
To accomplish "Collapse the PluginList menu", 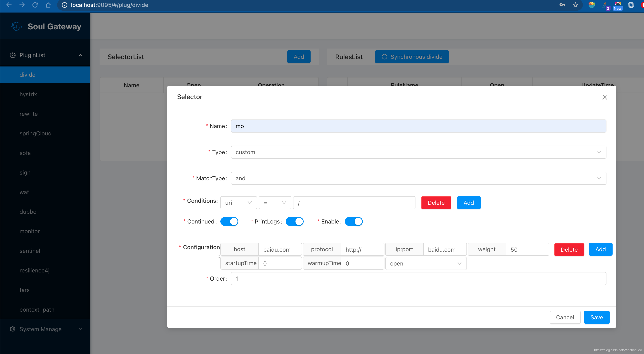I will [x=80, y=55].
